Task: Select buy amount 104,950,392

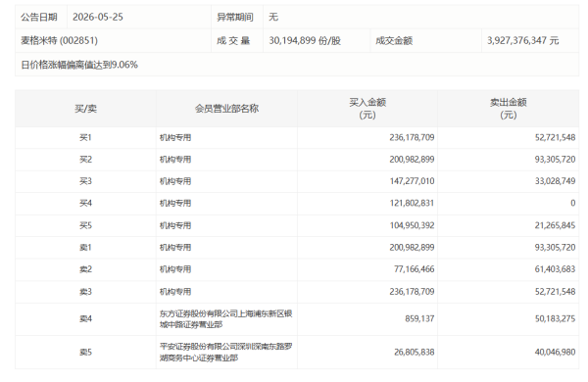Action: [412, 225]
